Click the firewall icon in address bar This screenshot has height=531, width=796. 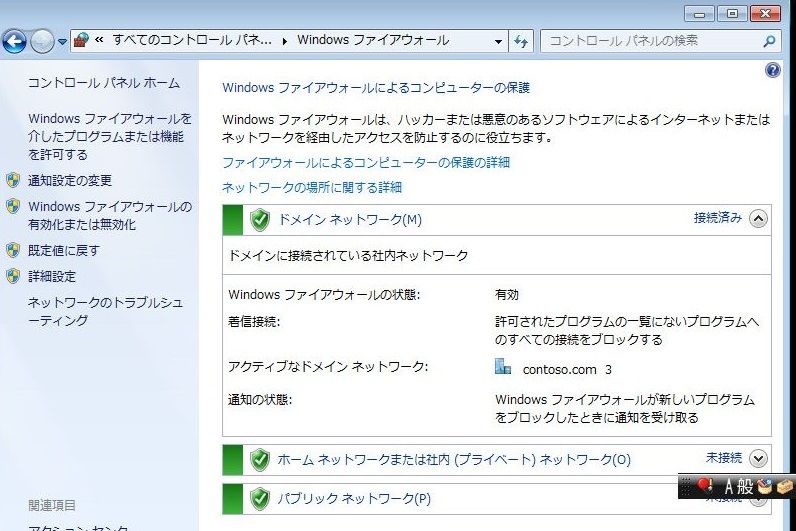tap(81, 40)
